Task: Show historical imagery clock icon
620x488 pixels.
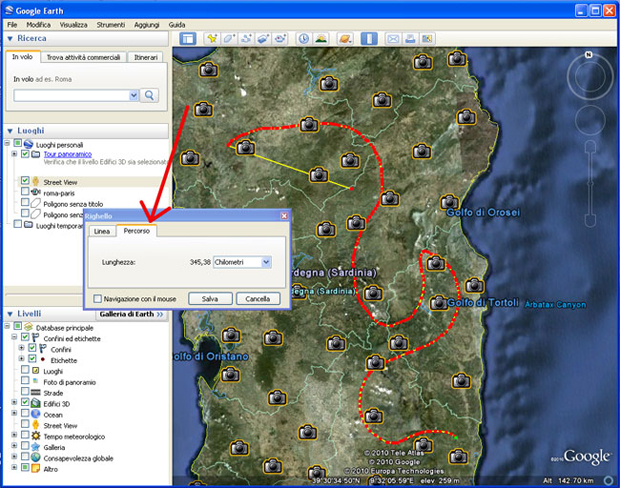Action: 303,39
